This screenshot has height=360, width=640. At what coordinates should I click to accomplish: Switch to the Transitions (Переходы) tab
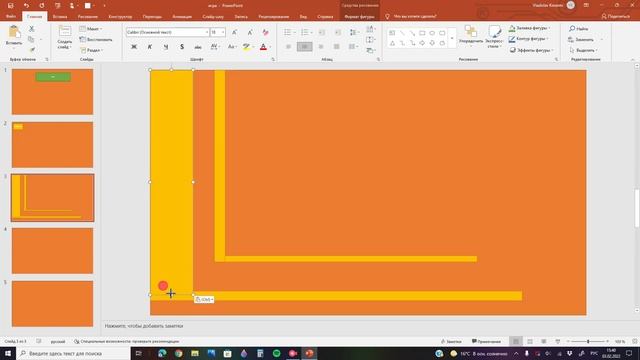tap(152, 17)
